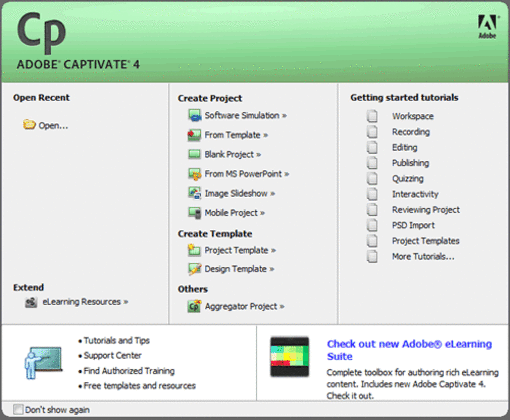Click the Workspace tutorial document icon
510x420 pixels.
tap(372, 116)
